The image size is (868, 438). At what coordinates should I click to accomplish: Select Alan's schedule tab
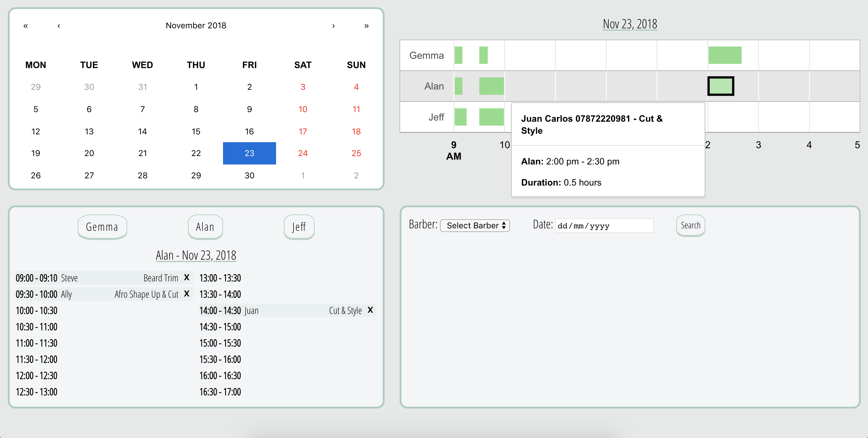coord(205,227)
